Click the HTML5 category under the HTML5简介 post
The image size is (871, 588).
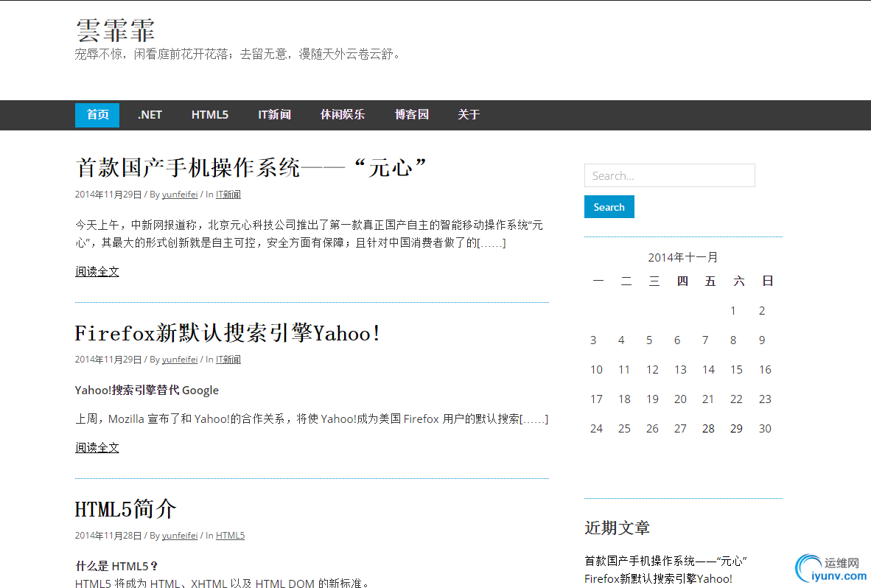point(230,535)
